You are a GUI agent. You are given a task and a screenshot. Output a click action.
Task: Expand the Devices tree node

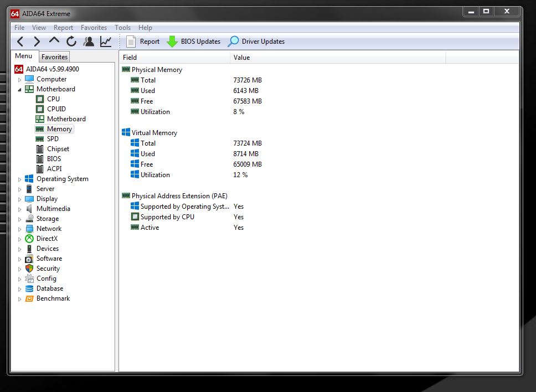click(x=19, y=249)
